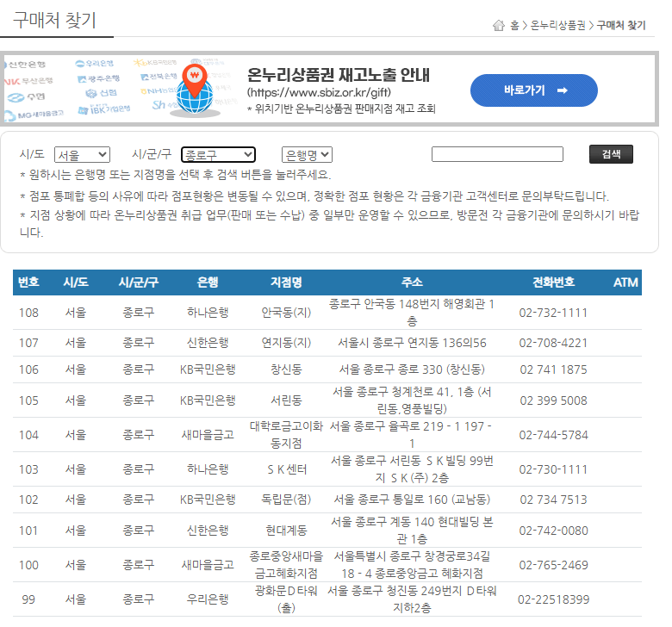The height and width of the screenshot is (627, 672).
Task: Click the 전화번호 column header
Action: pyautogui.click(x=553, y=282)
